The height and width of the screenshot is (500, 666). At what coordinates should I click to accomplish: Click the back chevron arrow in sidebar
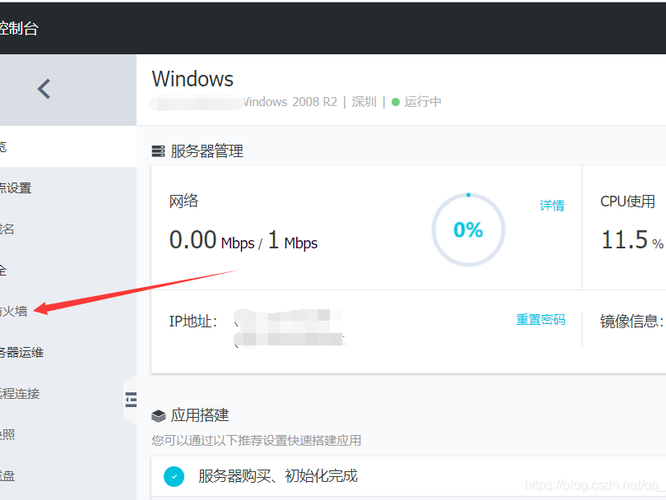pyautogui.click(x=44, y=89)
